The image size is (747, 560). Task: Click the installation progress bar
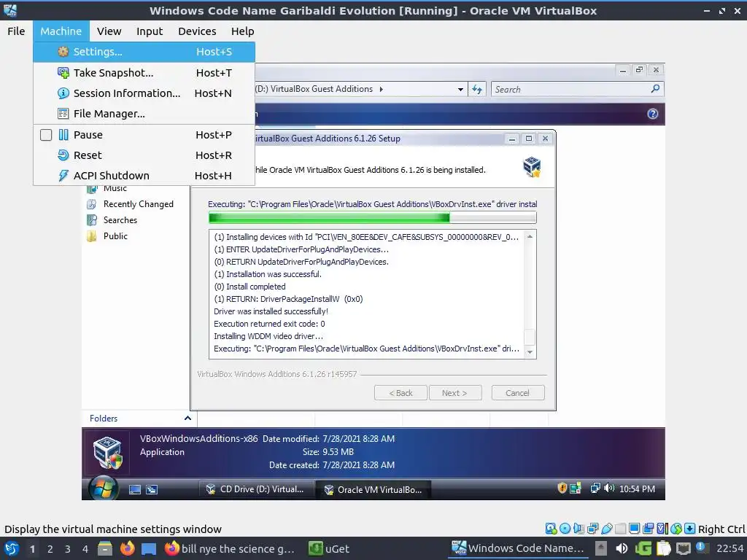[373, 218]
